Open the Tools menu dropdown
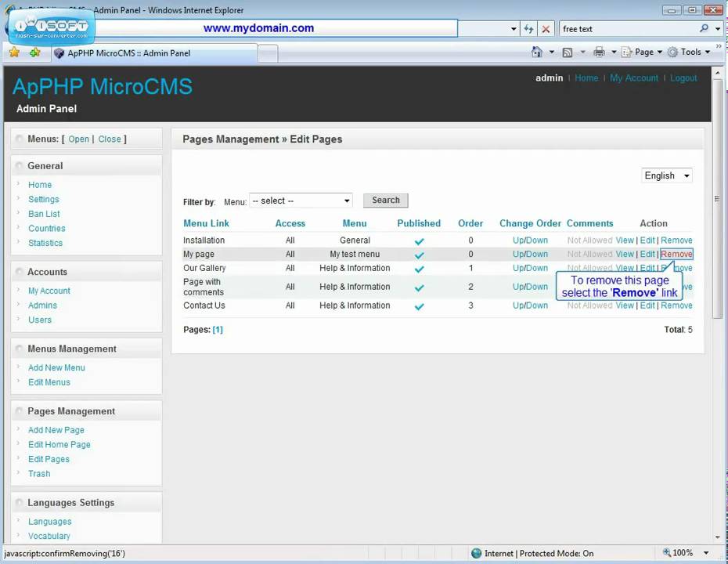The width and height of the screenshot is (728, 564). click(690, 52)
